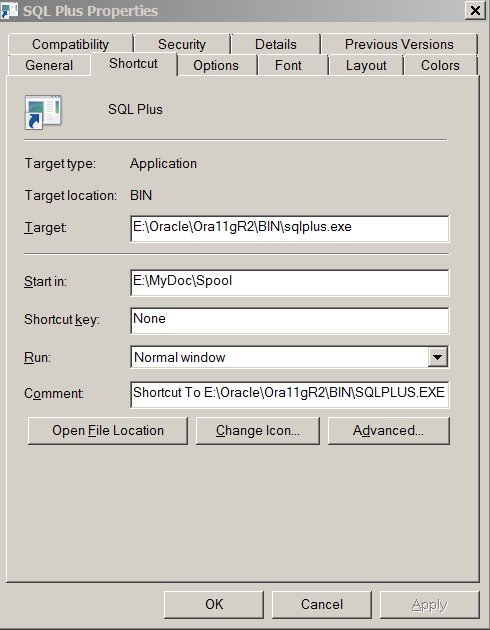Screen dimensions: 490x630
Task: Click the Apply button
Action: pos(429,604)
